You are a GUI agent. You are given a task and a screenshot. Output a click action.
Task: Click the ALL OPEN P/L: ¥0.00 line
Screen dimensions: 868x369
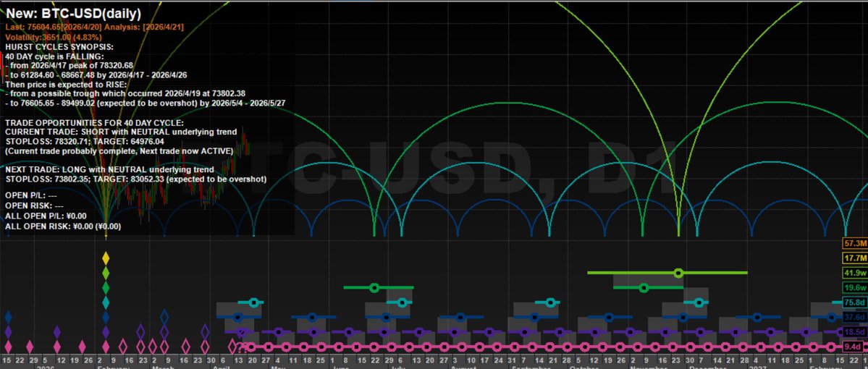46,216
